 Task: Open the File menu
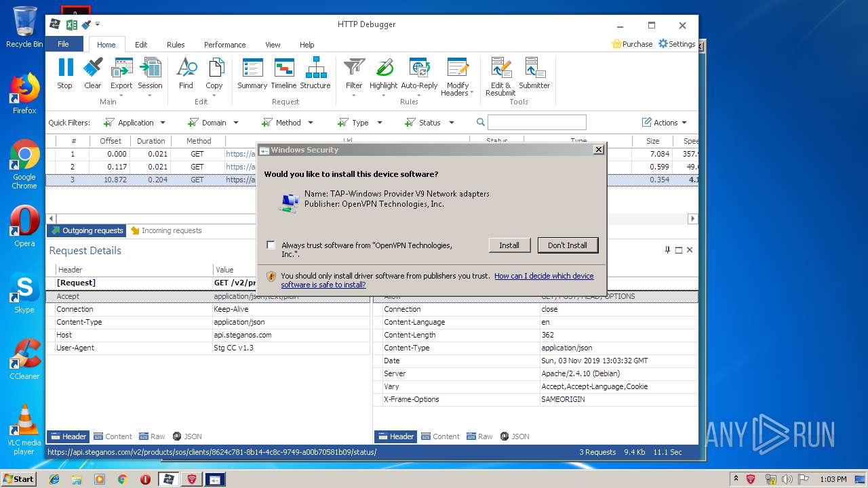point(64,44)
